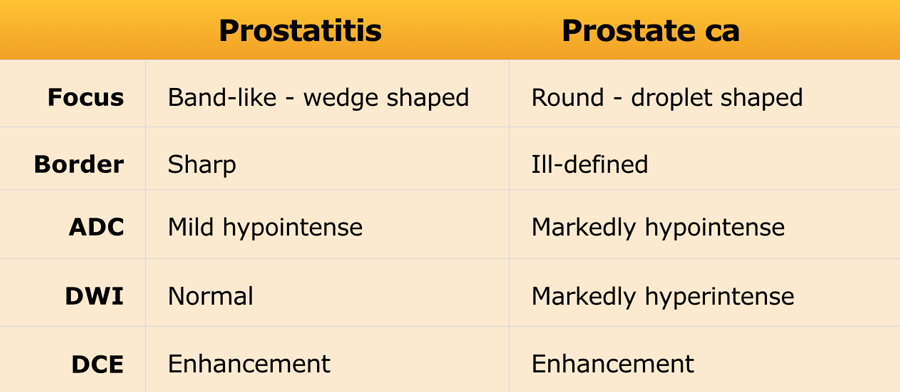Click the Normal DWI cell

(210, 297)
